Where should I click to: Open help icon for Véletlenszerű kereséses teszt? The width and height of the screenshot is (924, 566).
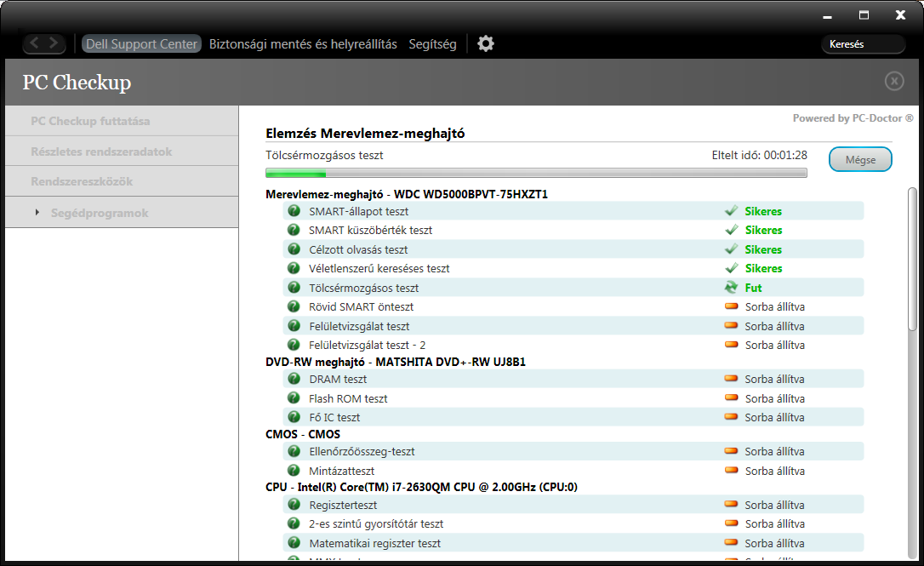tap(294, 267)
